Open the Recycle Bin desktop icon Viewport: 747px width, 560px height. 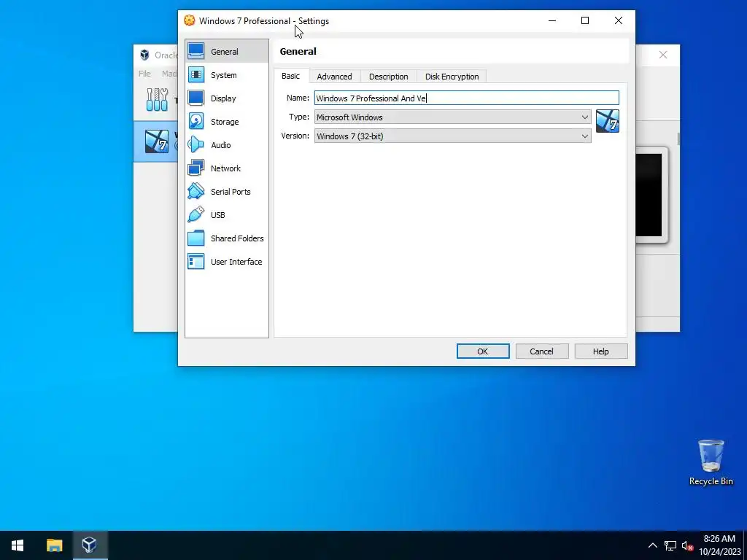point(711,456)
